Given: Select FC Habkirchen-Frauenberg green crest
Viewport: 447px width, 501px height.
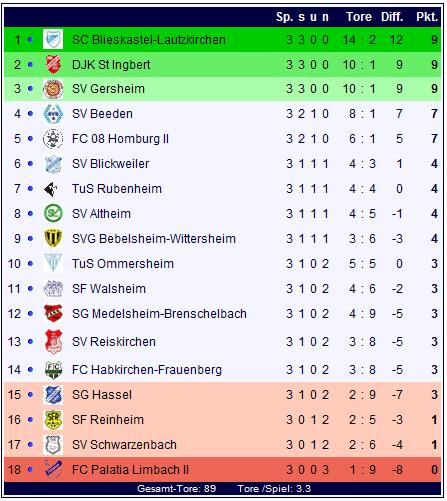Looking at the screenshot, I should (x=53, y=370).
